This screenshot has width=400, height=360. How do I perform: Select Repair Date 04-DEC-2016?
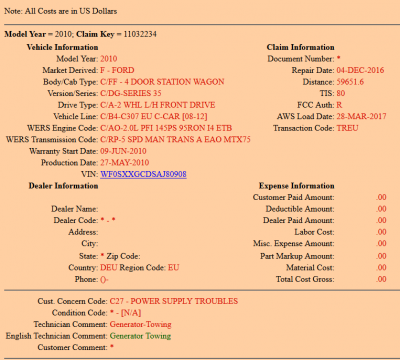(x=360, y=70)
